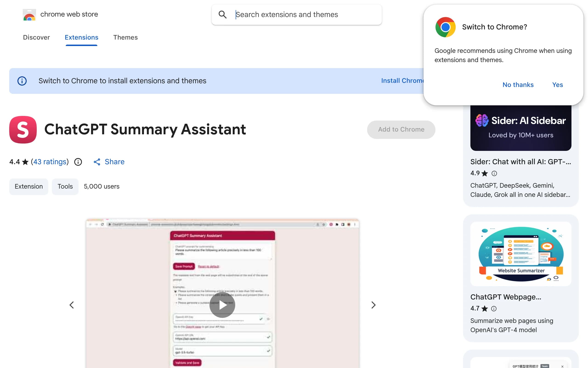Select the Extensions tab
Screen dimensions: 588x368
tap(81, 37)
